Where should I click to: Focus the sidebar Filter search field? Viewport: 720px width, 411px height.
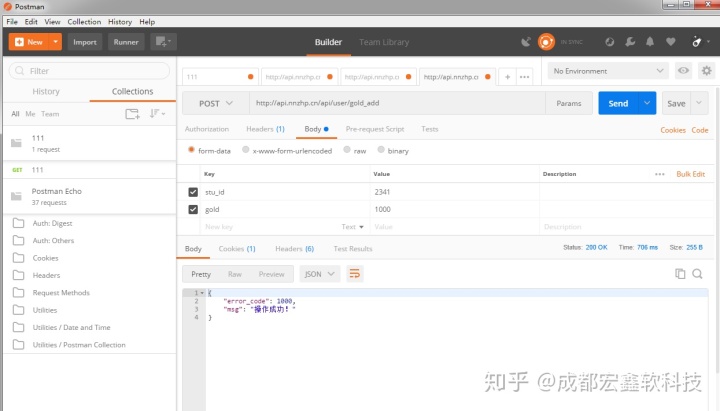point(90,71)
